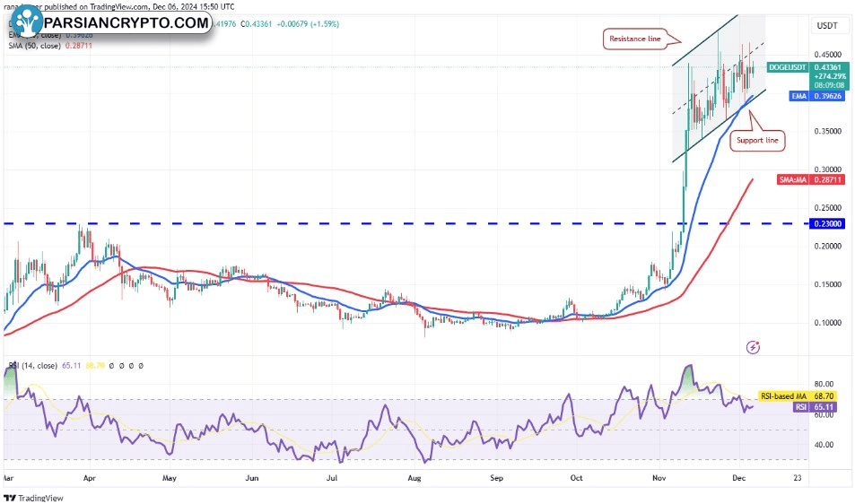Screen dimensions: 855x504
Task: Click the yellow RSI-based MA 68.70 label
Action: [x=798, y=396]
